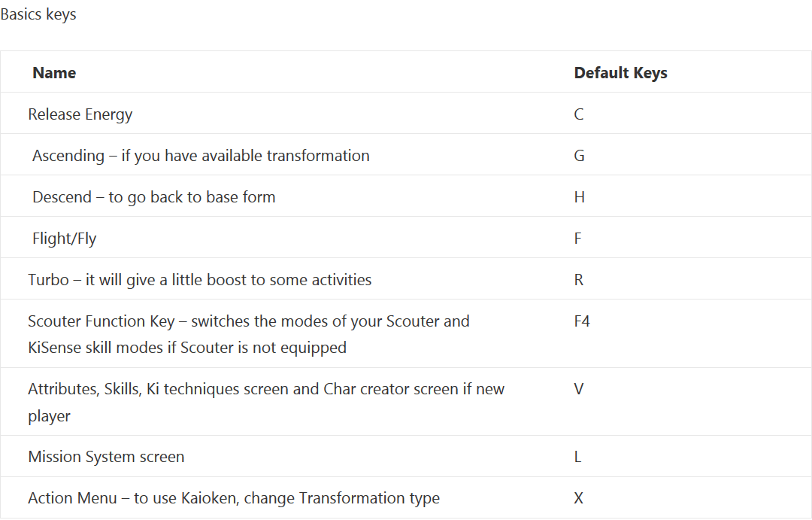Click the 'R' key entry for Turbo

(579, 280)
